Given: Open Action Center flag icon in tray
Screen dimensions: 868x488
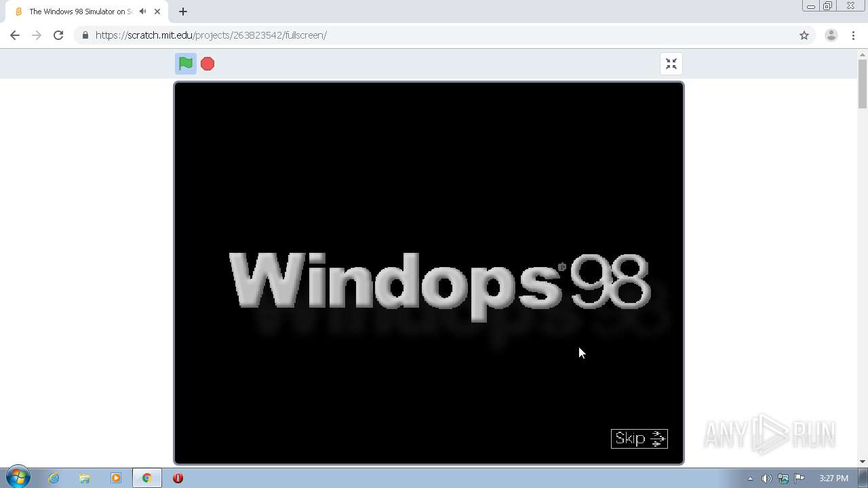Looking at the screenshot, I should [800, 479].
